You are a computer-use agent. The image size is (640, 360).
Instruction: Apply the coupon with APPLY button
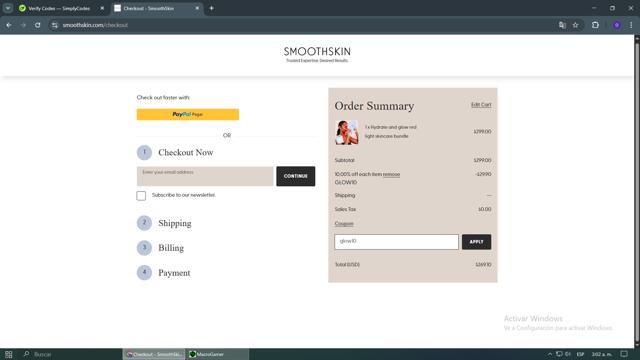pyautogui.click(x=476, y=242)
